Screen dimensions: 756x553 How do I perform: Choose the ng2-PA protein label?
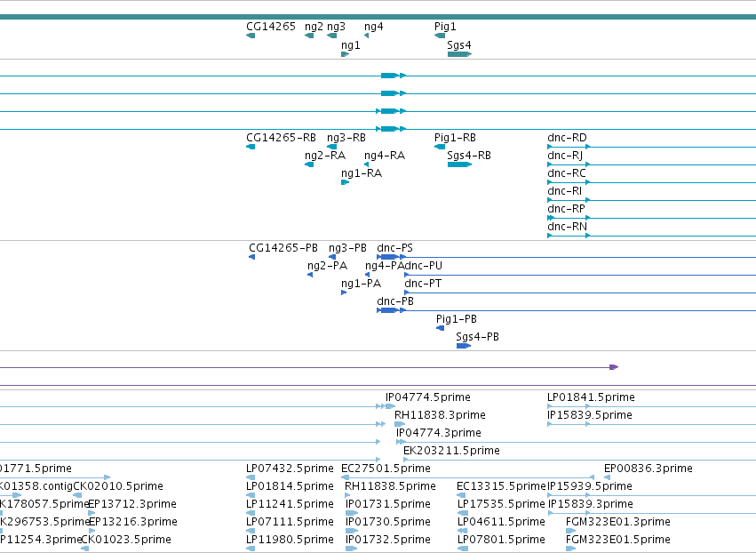click(x=328, y=267)
